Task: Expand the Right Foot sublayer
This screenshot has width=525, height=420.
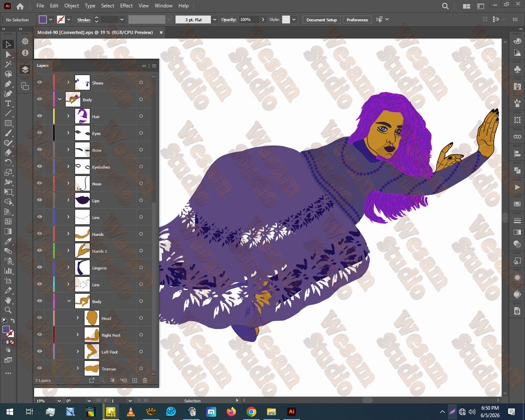Action: pyautogui.click(x=78, y=335)
